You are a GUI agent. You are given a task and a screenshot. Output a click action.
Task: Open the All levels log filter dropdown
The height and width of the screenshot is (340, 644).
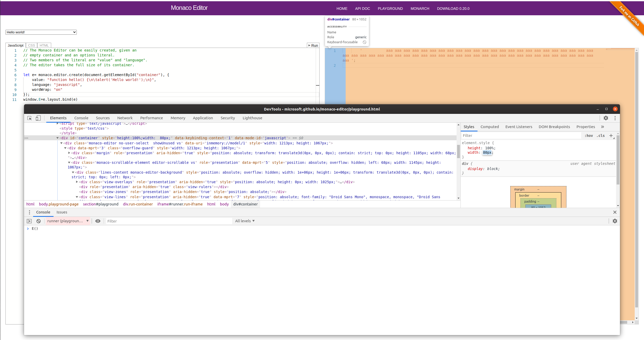click(244, 221)
